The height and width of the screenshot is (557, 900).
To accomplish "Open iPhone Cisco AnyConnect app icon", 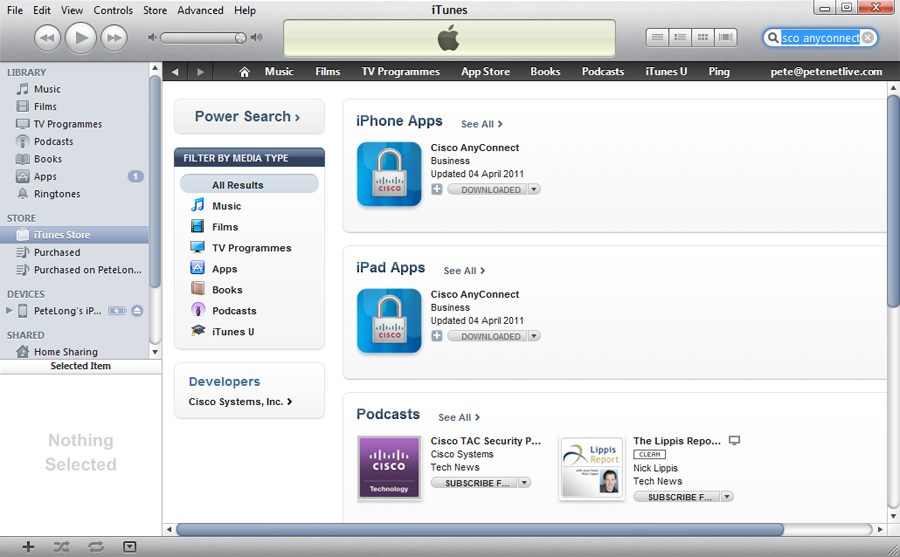I will 389,175.
